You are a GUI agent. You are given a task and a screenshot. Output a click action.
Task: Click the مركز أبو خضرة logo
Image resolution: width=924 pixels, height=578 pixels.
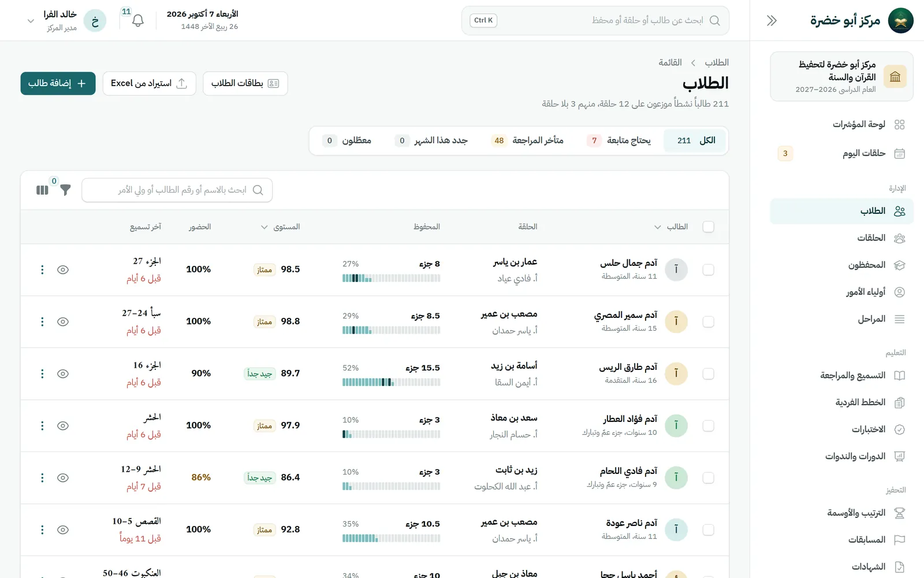[x=900, y=21]
